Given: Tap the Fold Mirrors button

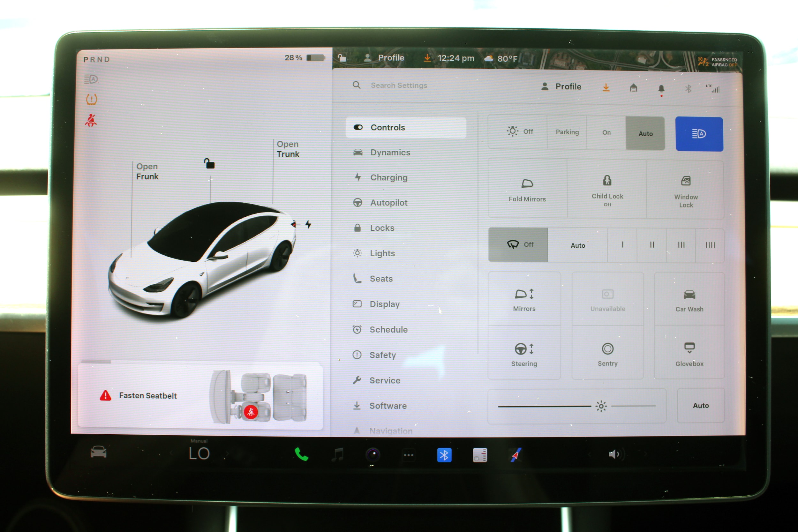Looking at the screenshot, I should pos(527,189).
